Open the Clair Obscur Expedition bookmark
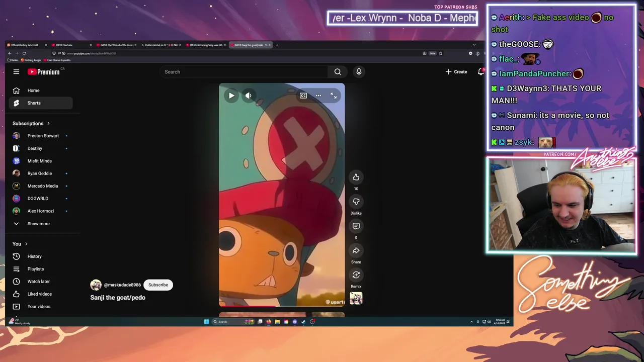 (57, 60)
